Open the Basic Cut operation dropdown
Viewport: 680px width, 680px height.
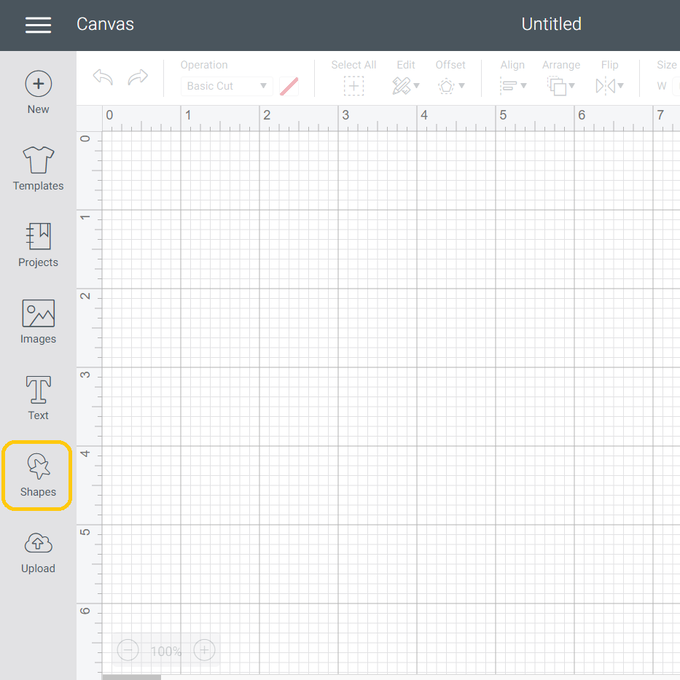(227, 86)
